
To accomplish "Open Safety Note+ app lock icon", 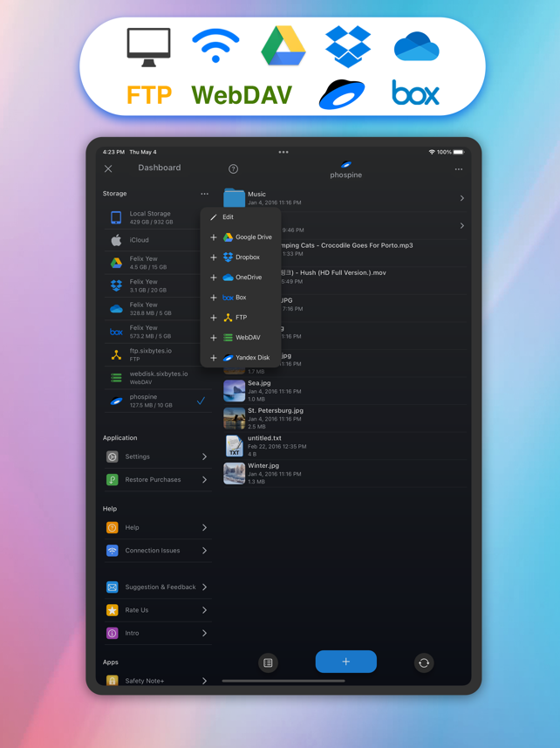I will 112,680.
